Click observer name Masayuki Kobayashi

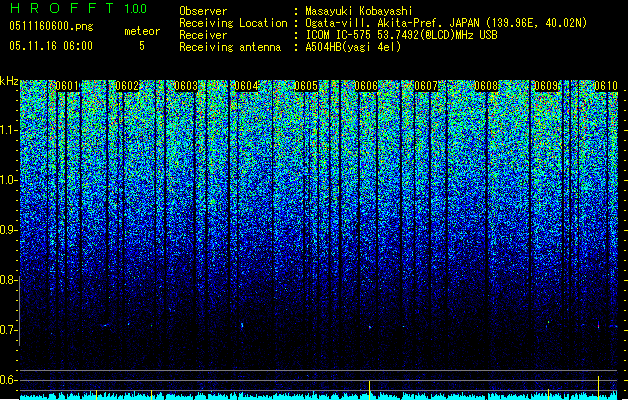[359, 11]
